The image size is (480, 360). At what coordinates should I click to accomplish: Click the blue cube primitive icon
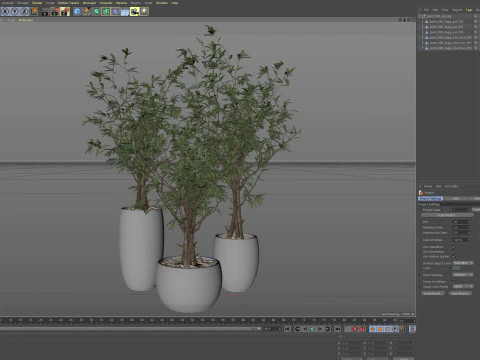[77, 12]
